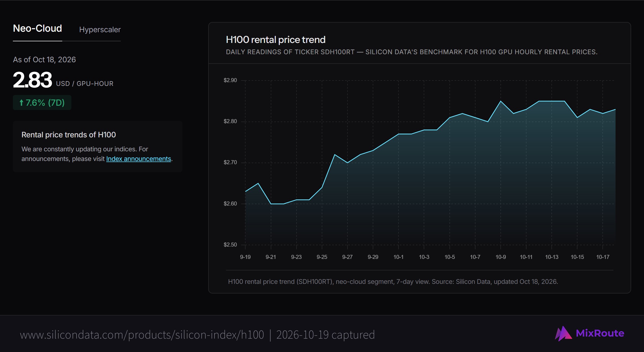
Task: Click the MixRoute brand name text
Action: tap(600, 333)
